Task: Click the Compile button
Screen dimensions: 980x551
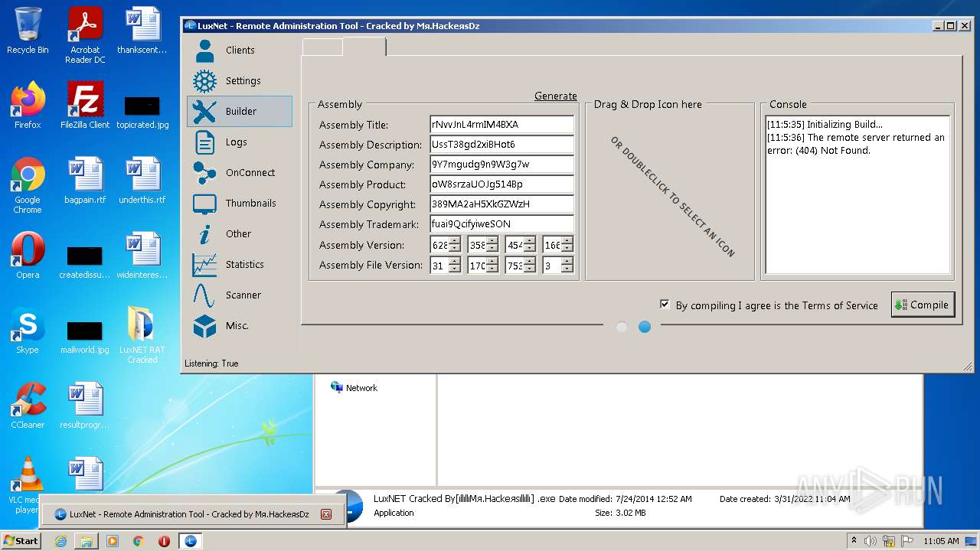Action: coord(923,305)
